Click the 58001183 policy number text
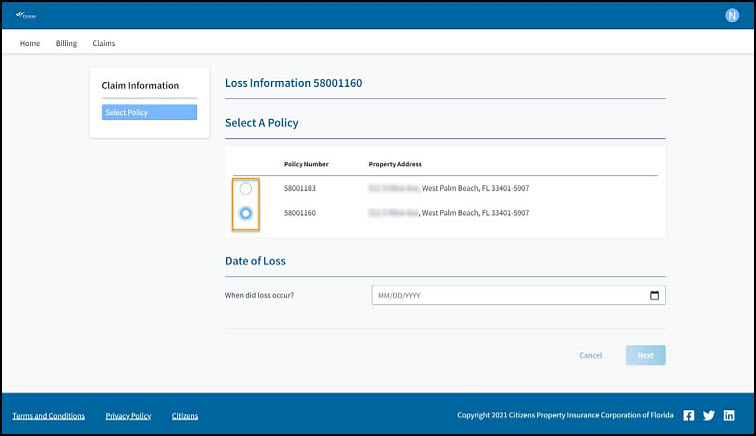Image resolution: width=756 pixels, height=436 pixels. tap(300, 188)
